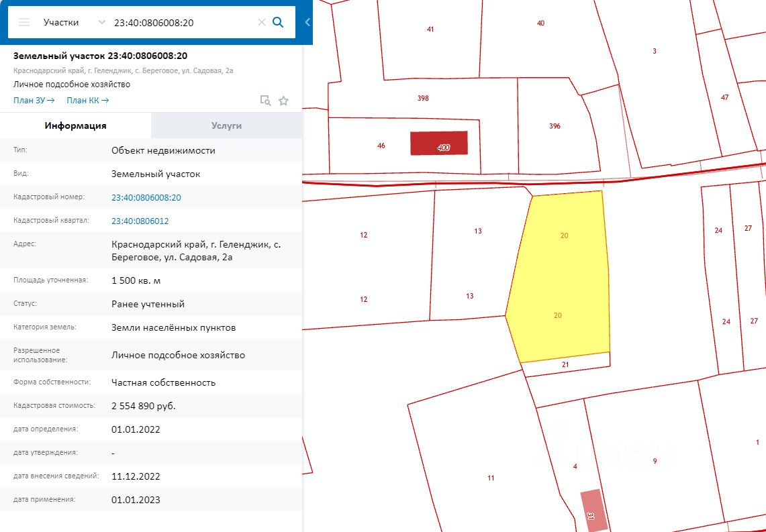766x532 pixels.
Task: Click parcel 398 on the map
Action: click(x=422, y=98)
